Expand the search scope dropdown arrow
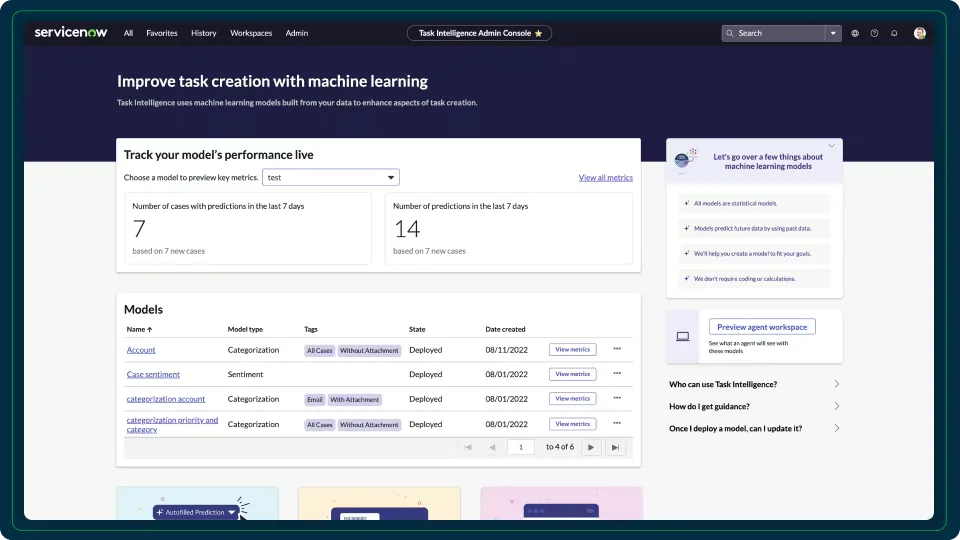The width and height of the screenshot is (960, 540). (x=833, y=33)
